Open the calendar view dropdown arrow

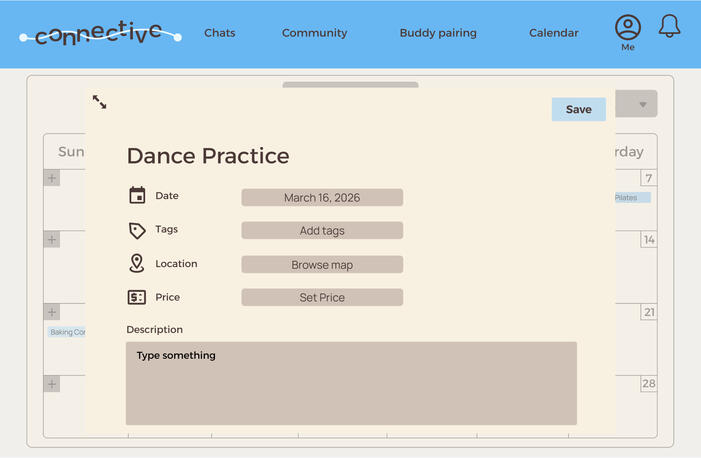coord(642,104)
